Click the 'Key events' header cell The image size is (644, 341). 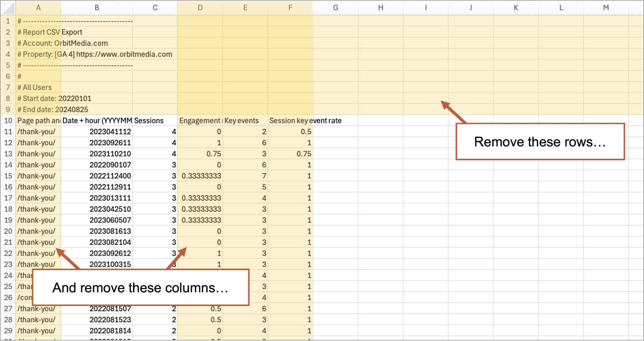[x=245, y=121]
